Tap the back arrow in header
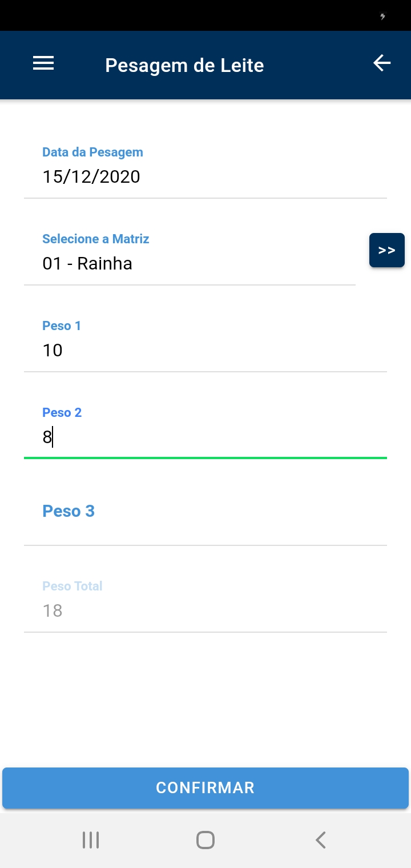The image size is (411, 868). [x=382, y=63]
